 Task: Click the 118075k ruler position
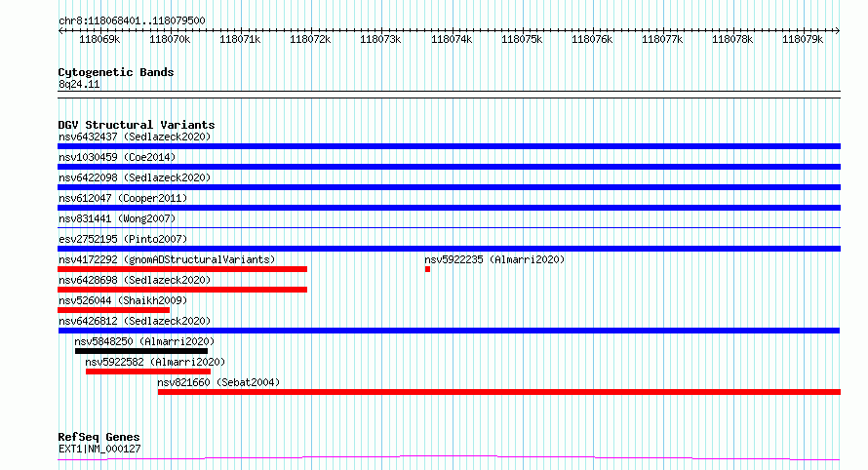click(x=522, y=39)
